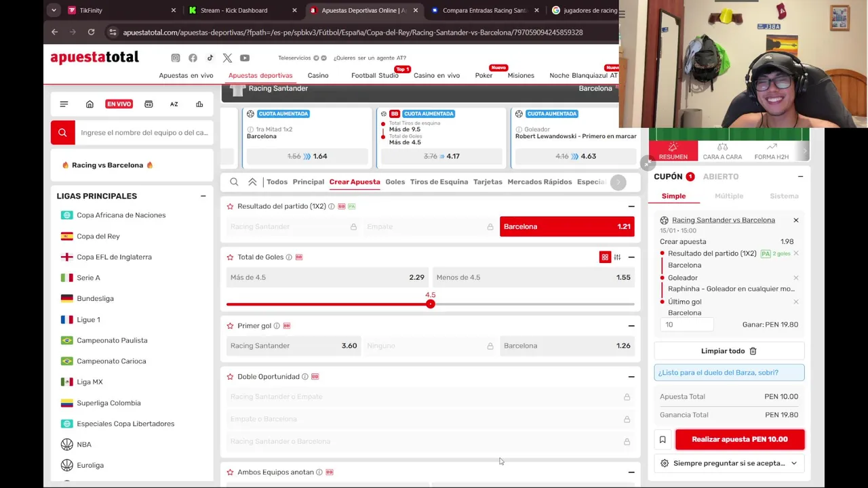Open the Tarjetas market tab
Viewport: 868px width, 488px height.
[488, 182]
